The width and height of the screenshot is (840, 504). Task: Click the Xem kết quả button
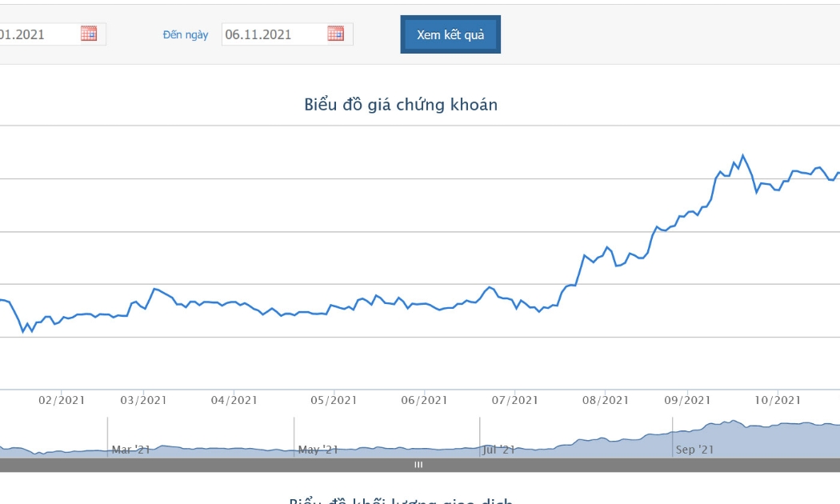click(450, 34)
